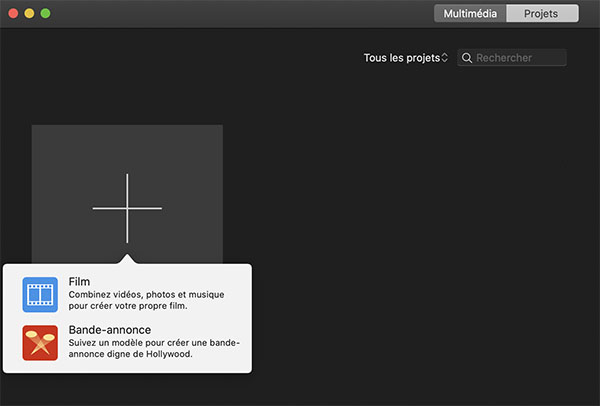The image size is (600, 406).
Task: Click empty dark project area to dismiss popover
Action: coord(420,250)
